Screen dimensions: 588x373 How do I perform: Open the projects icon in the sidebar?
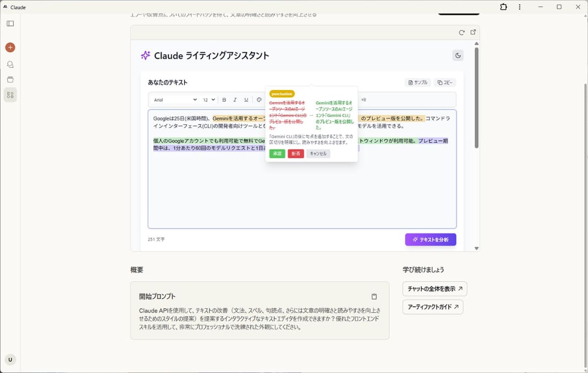pyautogui.click(x=10, y=79)
